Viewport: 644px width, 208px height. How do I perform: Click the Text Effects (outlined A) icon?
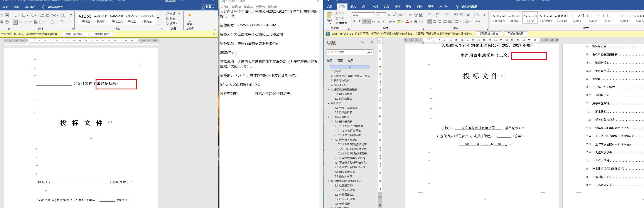click(391, 22)
